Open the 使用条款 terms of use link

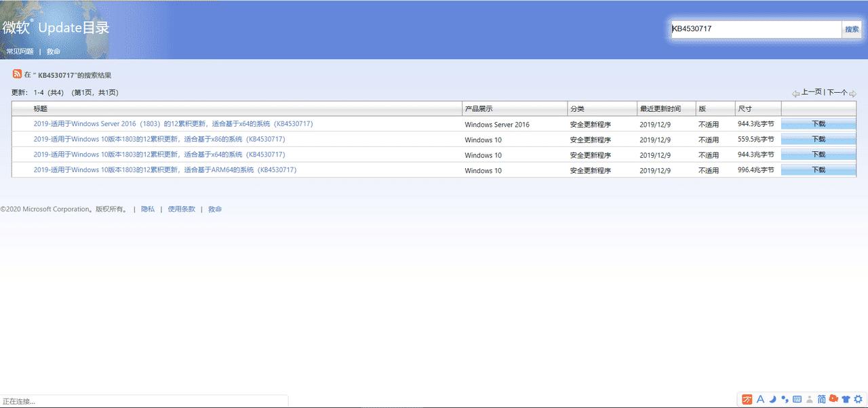[181, 209]
